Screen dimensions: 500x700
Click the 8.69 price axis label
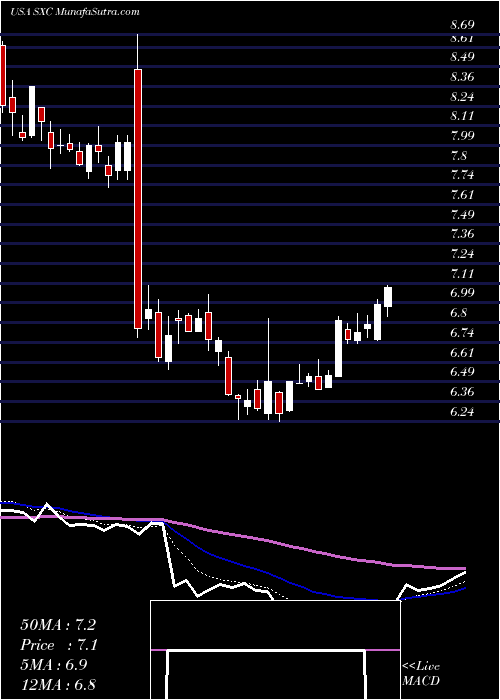[462, 24]
